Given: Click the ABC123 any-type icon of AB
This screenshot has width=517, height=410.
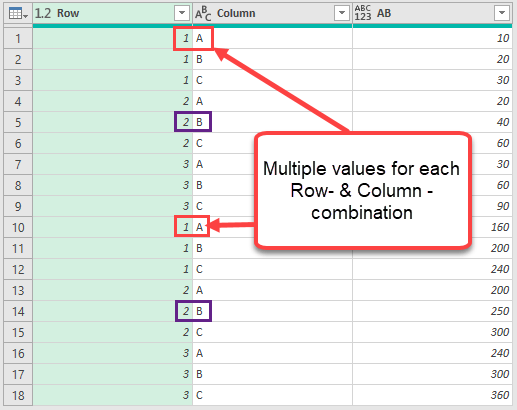Looking at the screenshot, I should (x=363, y=13).
